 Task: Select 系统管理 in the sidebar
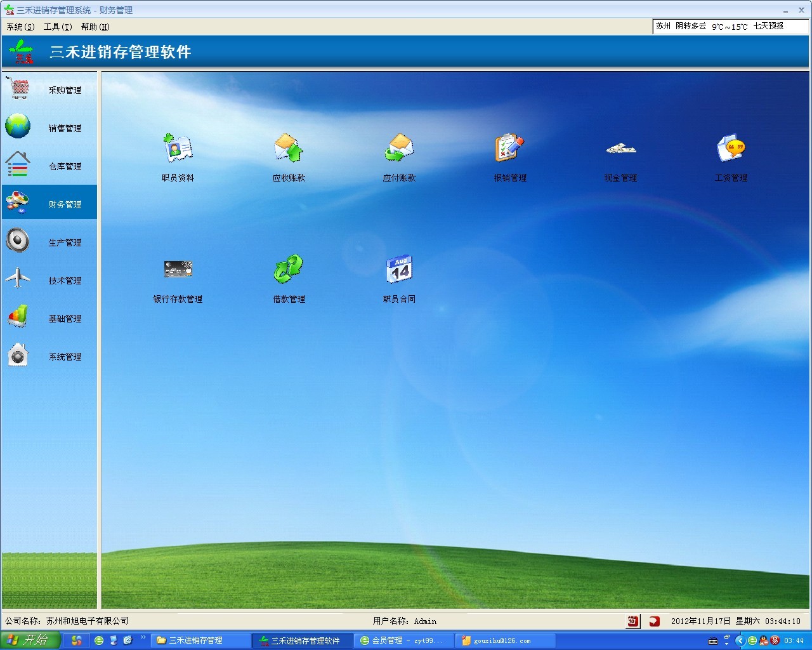(49, 356)
